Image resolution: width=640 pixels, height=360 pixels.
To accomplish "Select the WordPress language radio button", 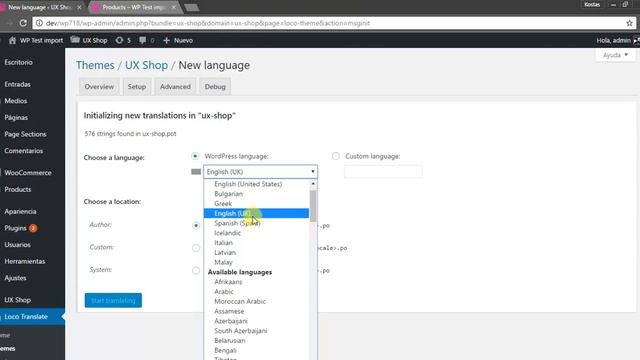I will (x=195, y=156).
